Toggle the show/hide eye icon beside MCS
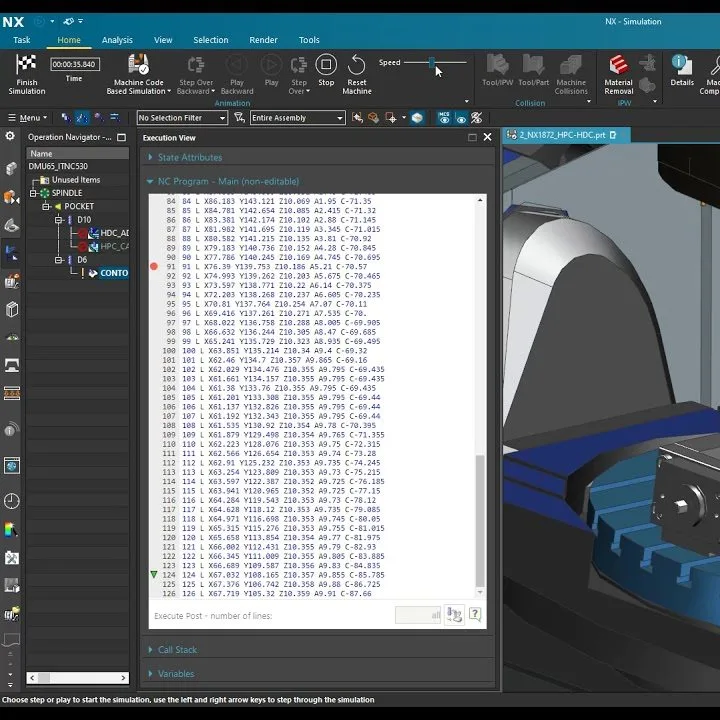 [461, 118]
